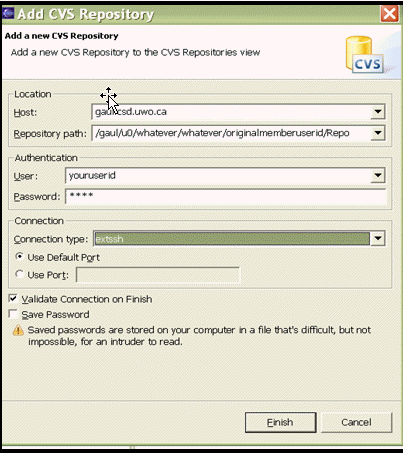The height and width of the screenshot is (453, 403).
Task: Click the Host text field
Action: pyautogui.click(x=231, y=112)
